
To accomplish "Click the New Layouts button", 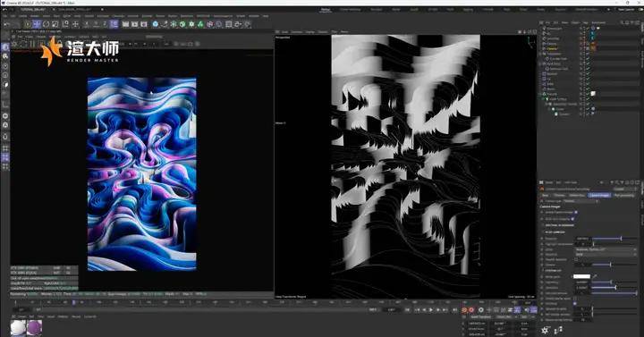I will tap(626, 9).
